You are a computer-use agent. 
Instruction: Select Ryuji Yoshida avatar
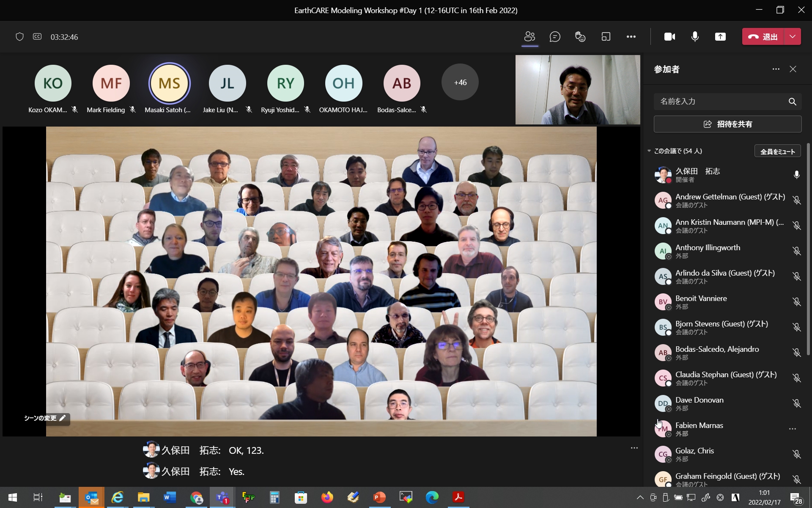coord(285,83)
